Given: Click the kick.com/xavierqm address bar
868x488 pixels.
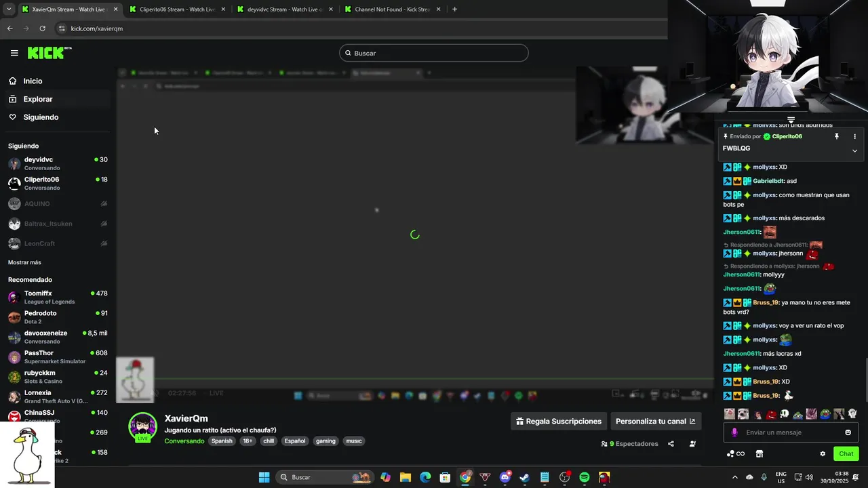Looking at the screenshot, I should (x=359, y=28).
